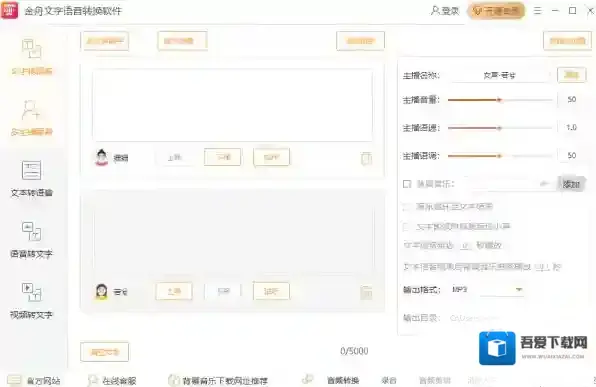Viewport: 596px width, 387px height.
Task: Open the hamburger menu in the title bar
Action: tap(537, 11)
